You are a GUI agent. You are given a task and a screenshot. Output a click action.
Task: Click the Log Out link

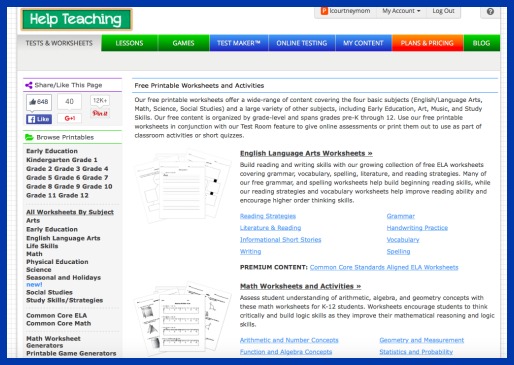443,11
